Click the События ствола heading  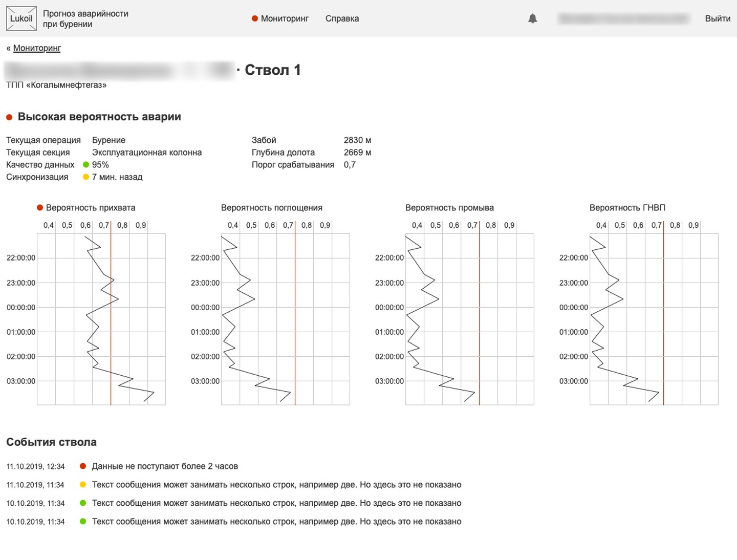[51, 442]
